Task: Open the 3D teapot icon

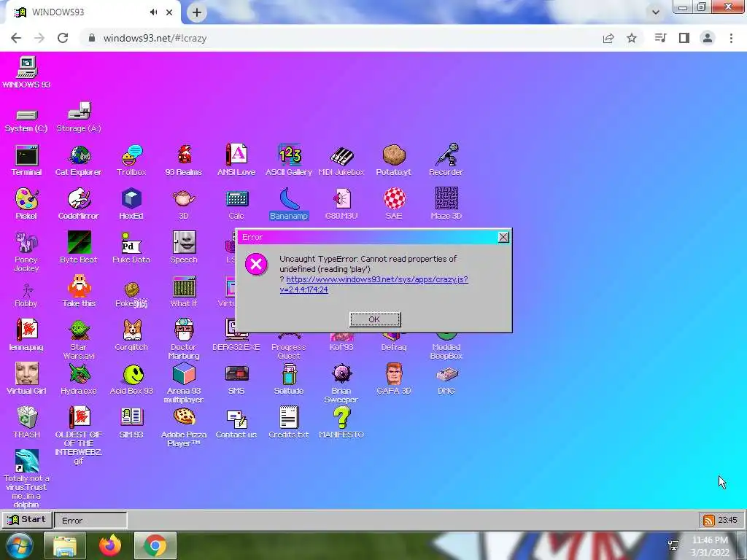Action: tap(184, 198)
